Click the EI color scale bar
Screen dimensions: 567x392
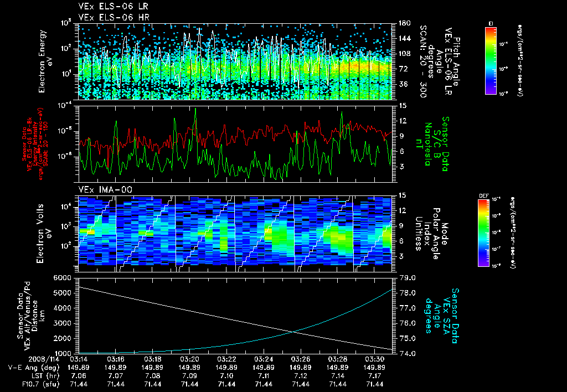(491, 60)
